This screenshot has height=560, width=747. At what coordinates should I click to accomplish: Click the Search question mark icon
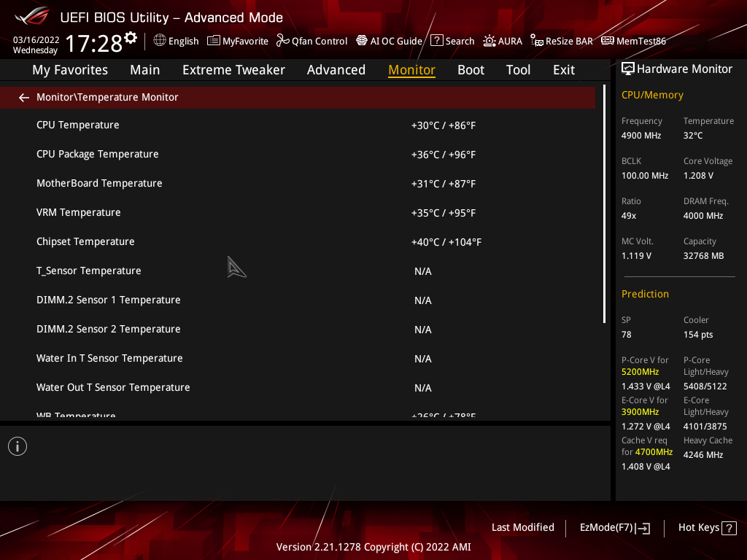coord(436,41)
